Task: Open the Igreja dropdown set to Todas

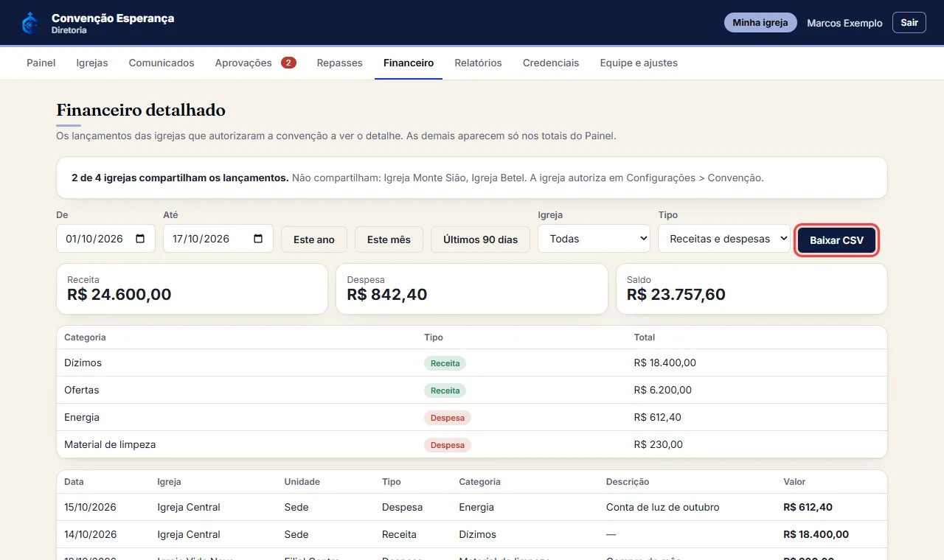Action: (594, 239)
